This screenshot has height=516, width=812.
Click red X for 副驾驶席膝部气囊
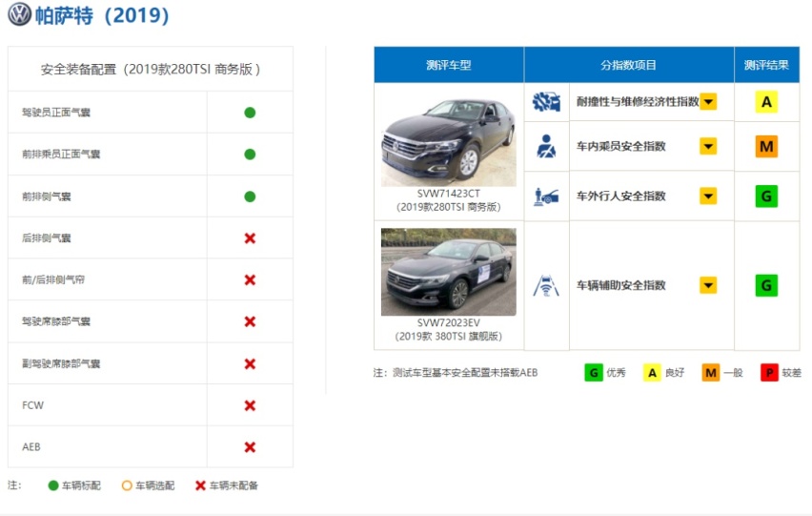click(250, 363)
